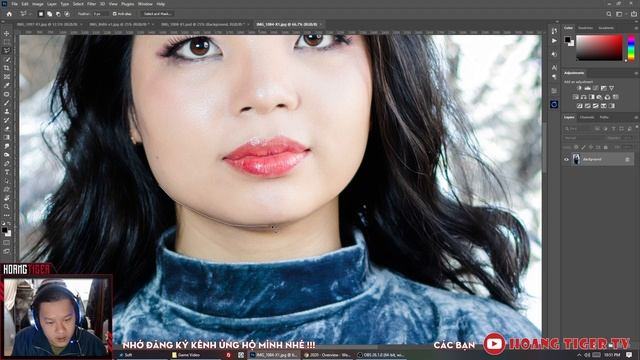Select the Brush tool

pos(7,103)
